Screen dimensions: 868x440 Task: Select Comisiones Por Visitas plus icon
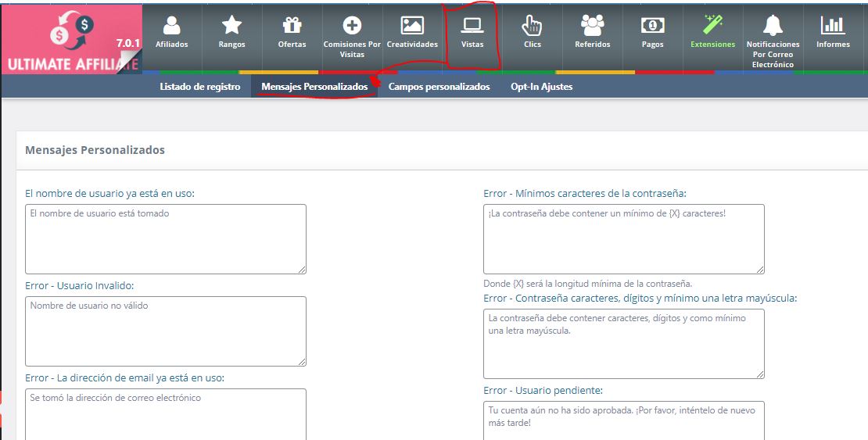click(352, 25)
